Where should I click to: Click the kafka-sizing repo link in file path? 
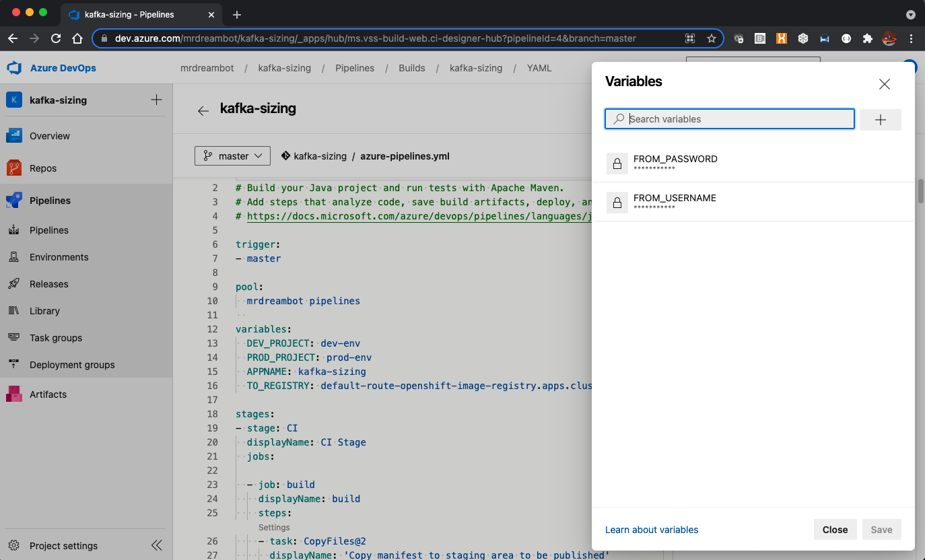coord(320,156)
